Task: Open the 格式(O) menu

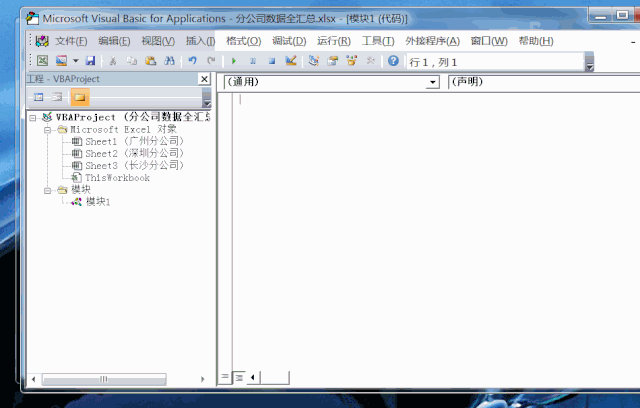Action: [x=244, y=41]
